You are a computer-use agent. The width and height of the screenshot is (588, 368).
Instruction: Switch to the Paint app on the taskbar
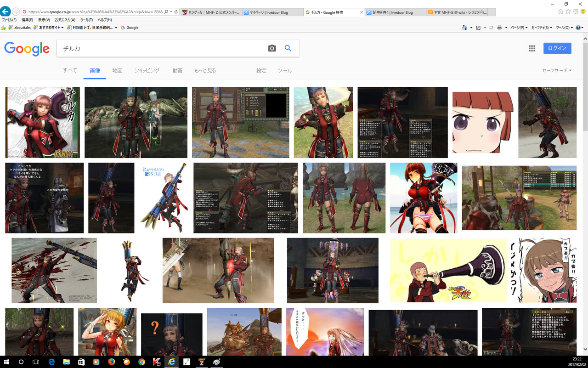216,362
